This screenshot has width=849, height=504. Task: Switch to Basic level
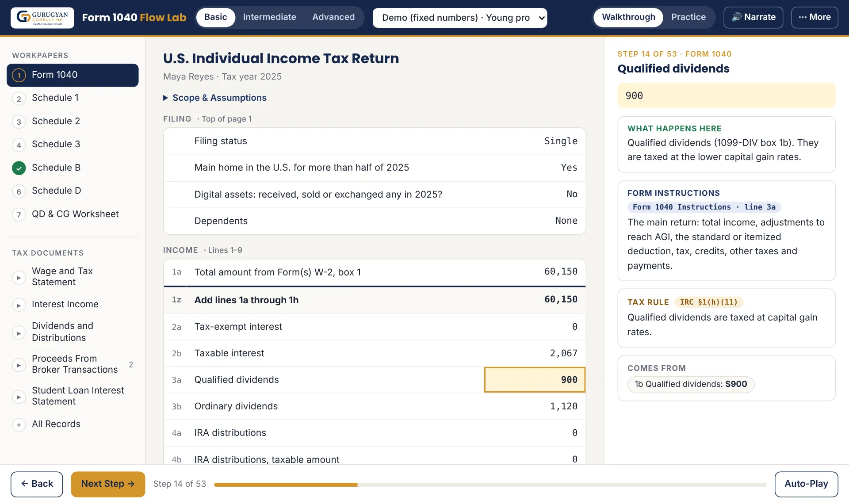(215, 17)
